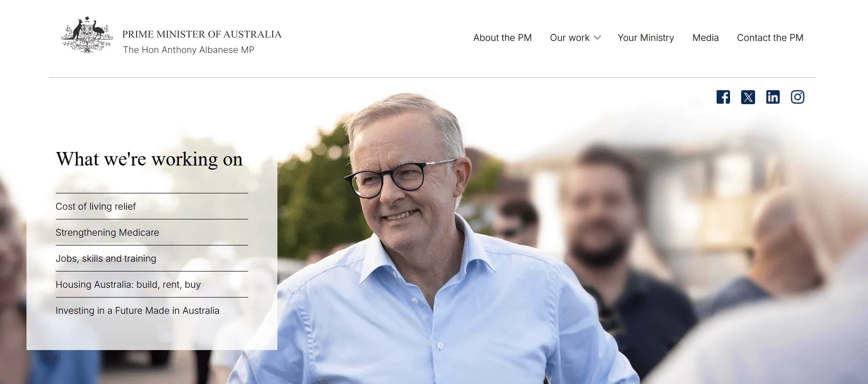This screenshot has width=868, height=384.
Task: Open Strengthening Medicare link
Action: (107, 232)
